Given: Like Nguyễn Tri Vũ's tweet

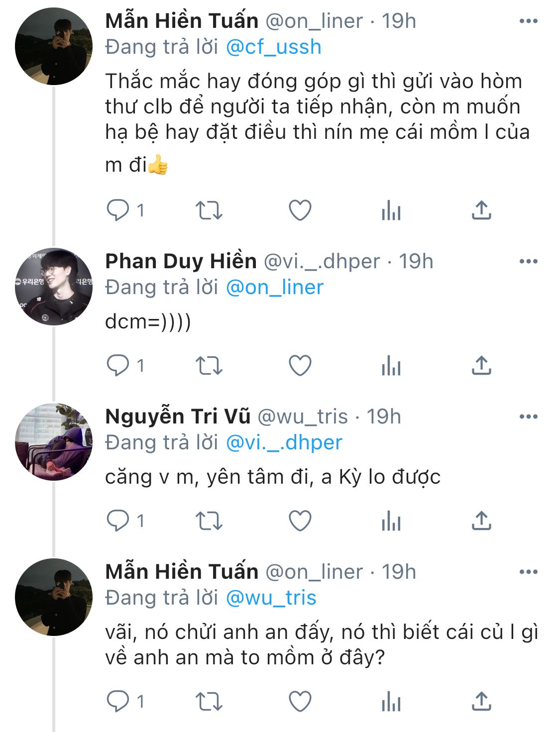Looking at the screenshot, I should (x=300, y=521).
